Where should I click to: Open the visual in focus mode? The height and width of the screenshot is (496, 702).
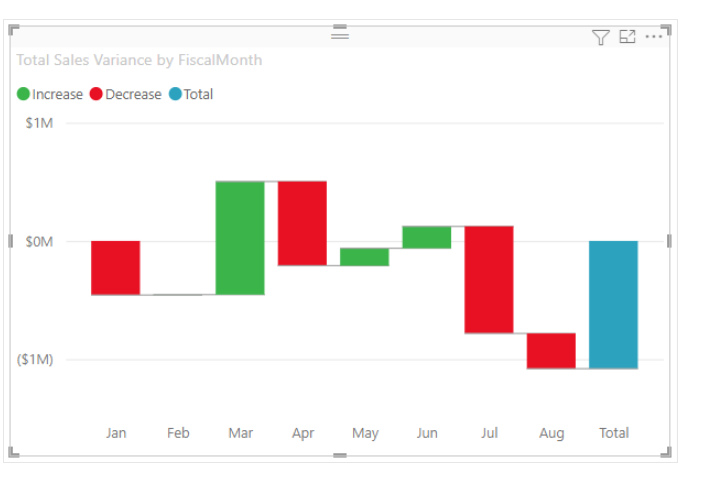(x=627, y=37)
